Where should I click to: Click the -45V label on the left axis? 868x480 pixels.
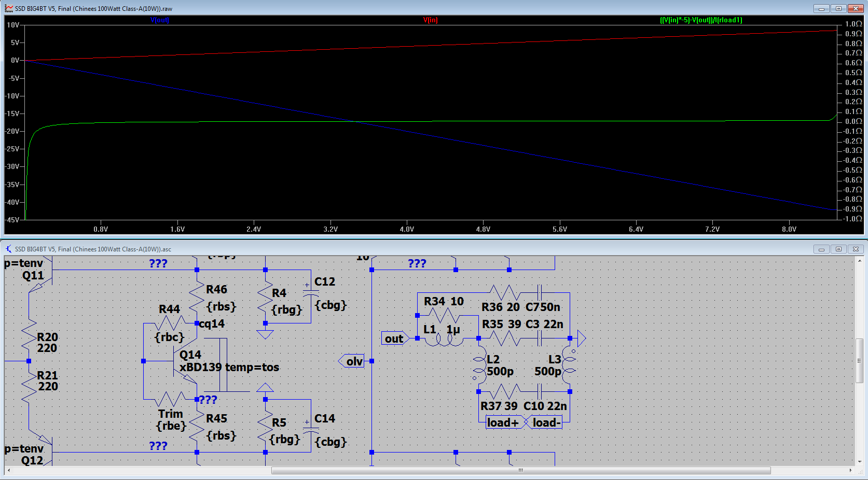click(12, 220)
